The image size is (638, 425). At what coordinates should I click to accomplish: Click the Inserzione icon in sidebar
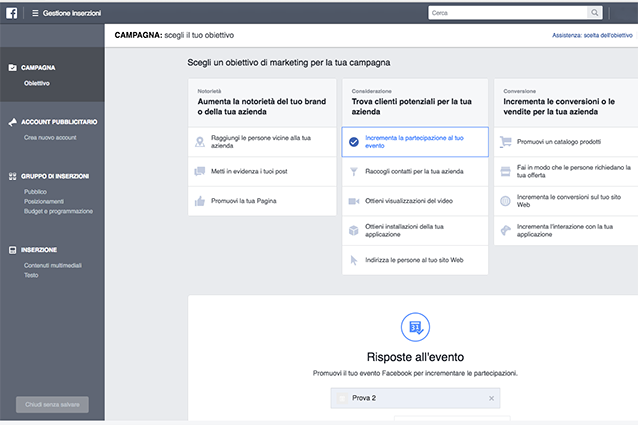(13, 250)
